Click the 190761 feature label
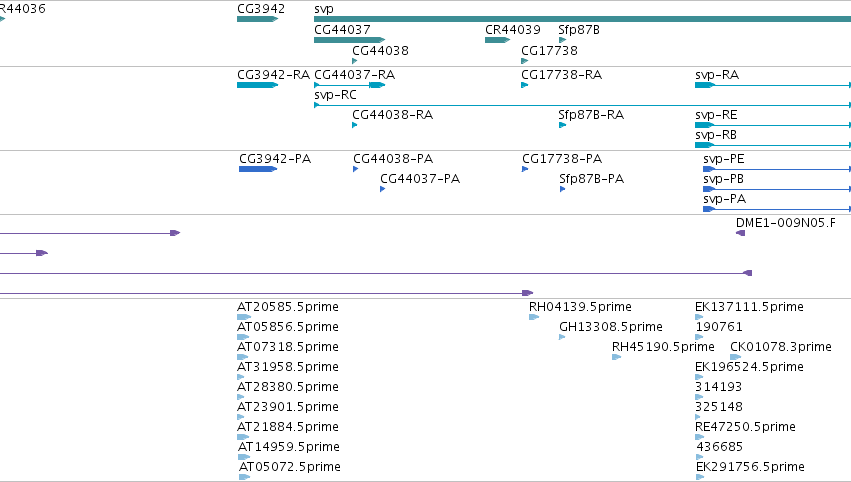851x482 pixels. [719, 327]
